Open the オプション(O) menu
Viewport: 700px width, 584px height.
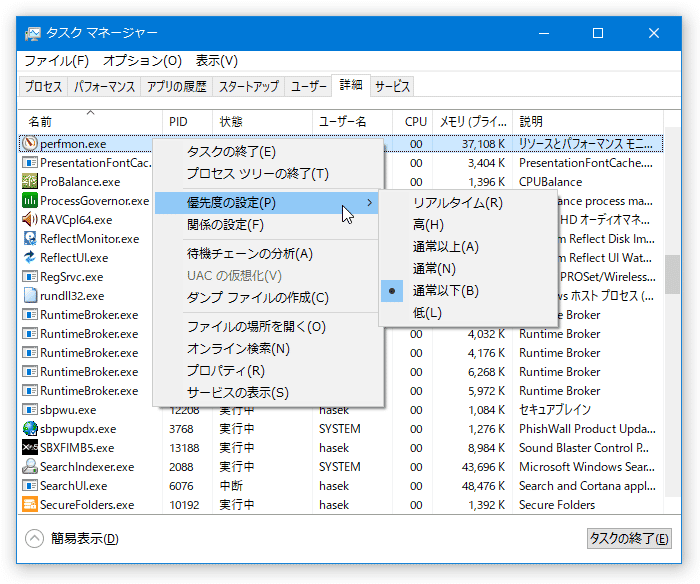tap(142, 61)
